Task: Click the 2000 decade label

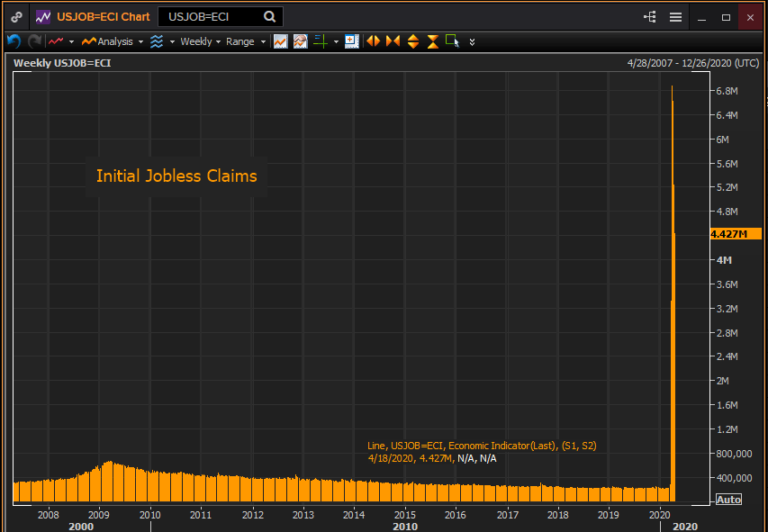Action: [81, 527]
